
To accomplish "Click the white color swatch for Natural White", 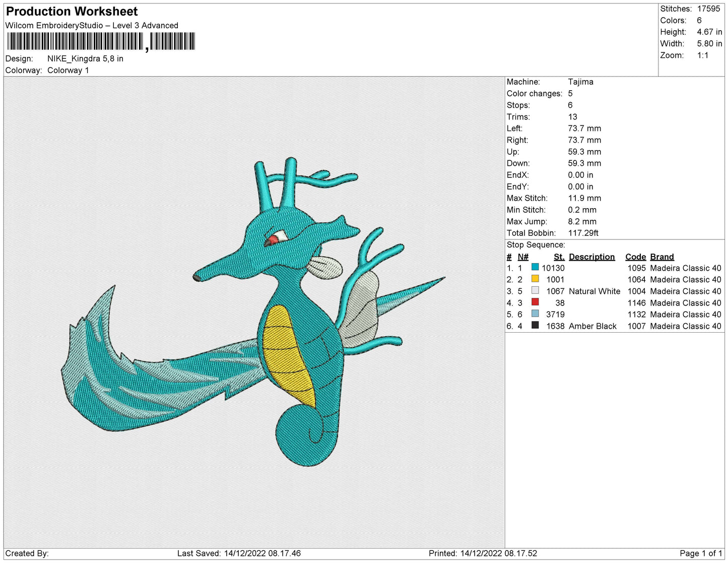I will [535, 290].
